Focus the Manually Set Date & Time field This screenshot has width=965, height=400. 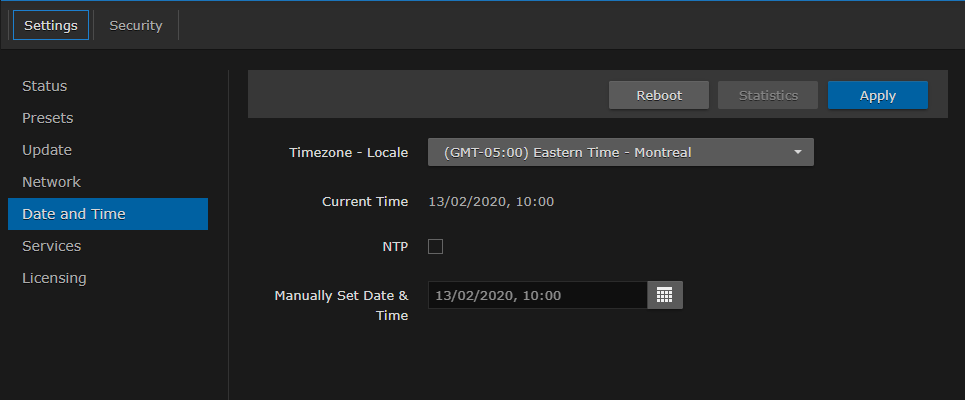click(537, 295)
